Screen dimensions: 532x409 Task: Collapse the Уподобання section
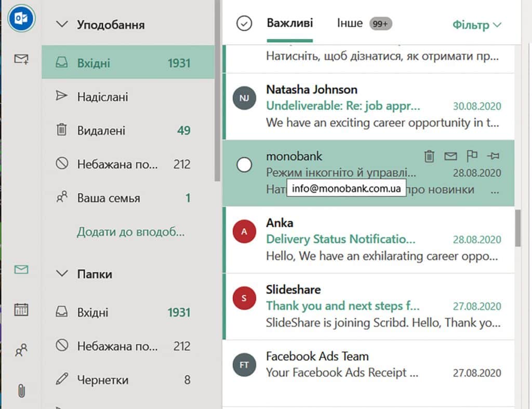click(62, 24)
